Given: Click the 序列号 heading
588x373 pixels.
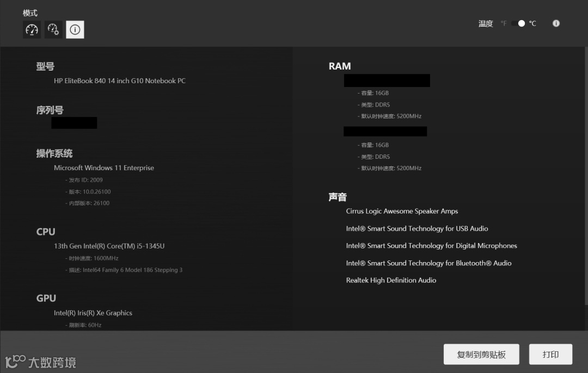Looking at the screenshot, I should pyautogui.click(x=50, y=110).
